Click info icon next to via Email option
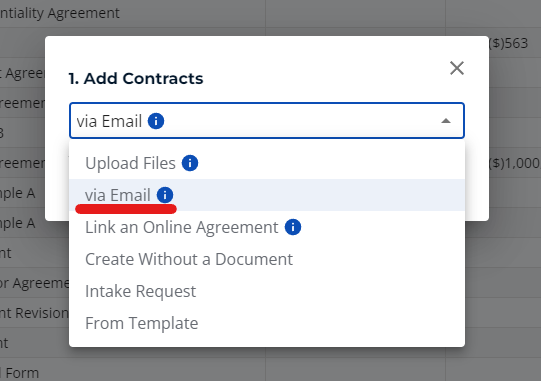This screenshot has width=541, height=381. point(165,195)
